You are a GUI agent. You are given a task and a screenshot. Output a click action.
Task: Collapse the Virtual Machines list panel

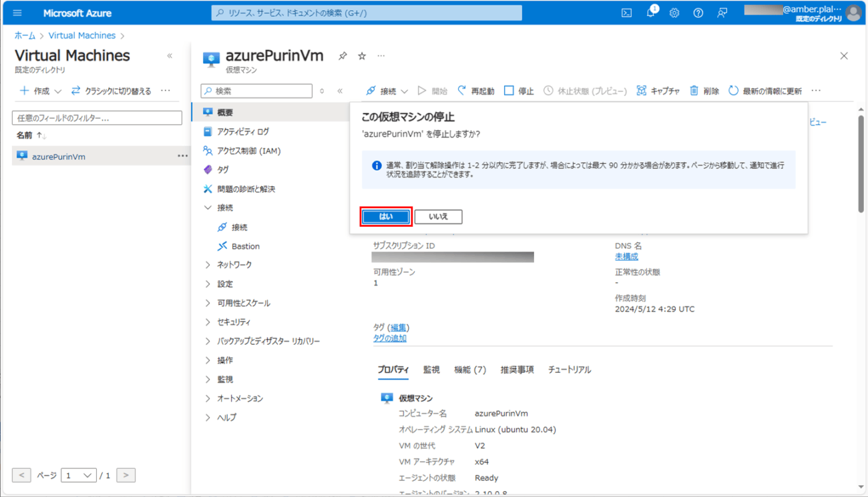[x=170, y=56]
